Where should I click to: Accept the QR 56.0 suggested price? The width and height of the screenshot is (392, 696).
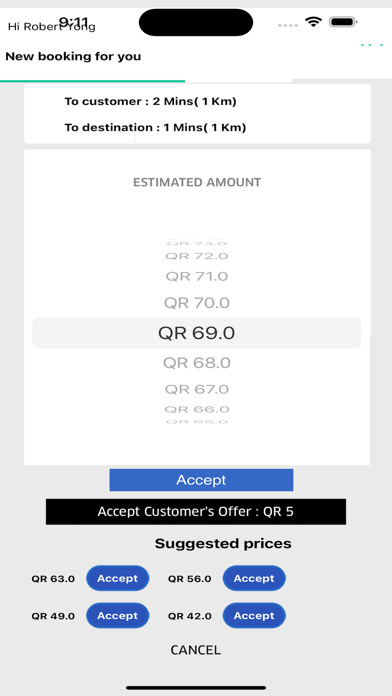254,578
